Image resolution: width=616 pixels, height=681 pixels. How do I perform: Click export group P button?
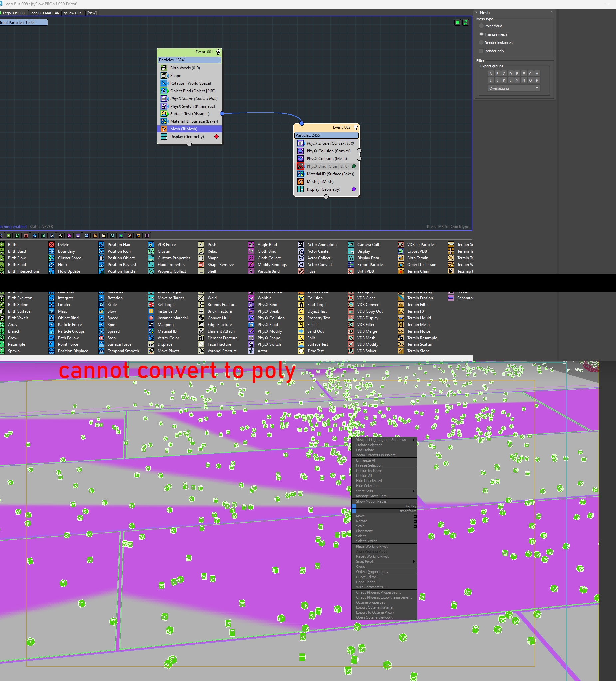tap(537, 81)
